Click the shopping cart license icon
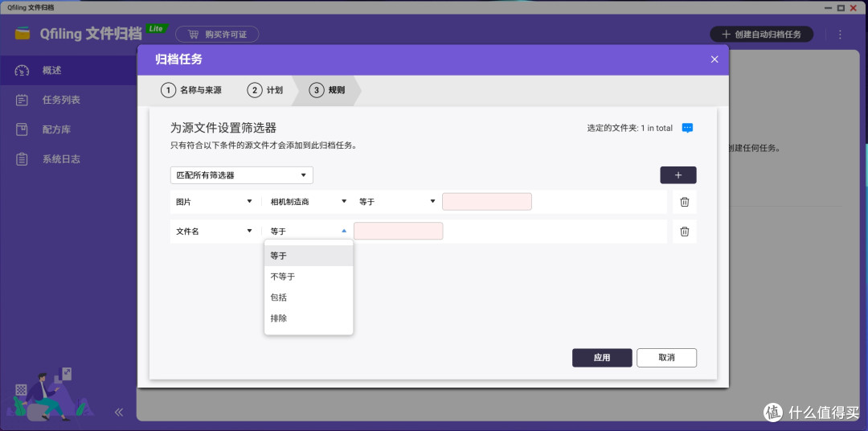This screenshot has height=431, width=868. click(193, 35)
